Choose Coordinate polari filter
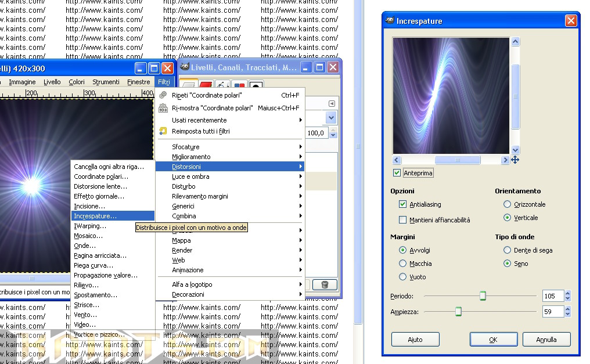 (x=113, y=176)
